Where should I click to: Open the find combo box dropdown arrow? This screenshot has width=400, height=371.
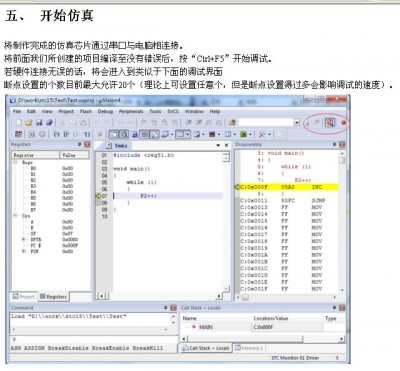[x=297, y=123]
